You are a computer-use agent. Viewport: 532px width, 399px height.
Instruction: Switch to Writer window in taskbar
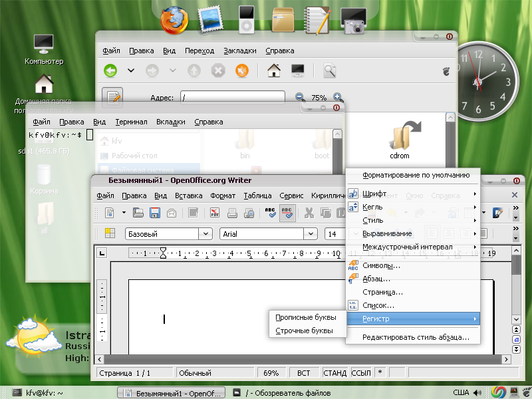pyautogui.click(x=172, y=393)
